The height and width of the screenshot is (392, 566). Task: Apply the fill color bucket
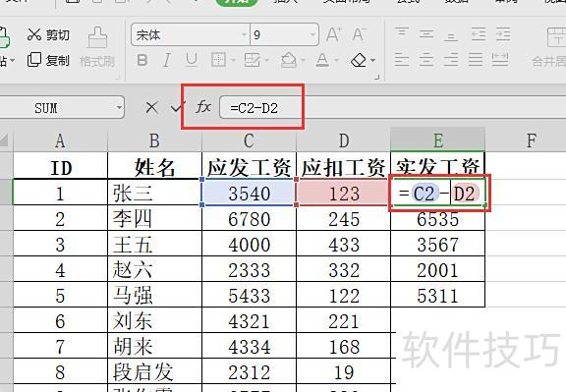[x=289, y=60]
